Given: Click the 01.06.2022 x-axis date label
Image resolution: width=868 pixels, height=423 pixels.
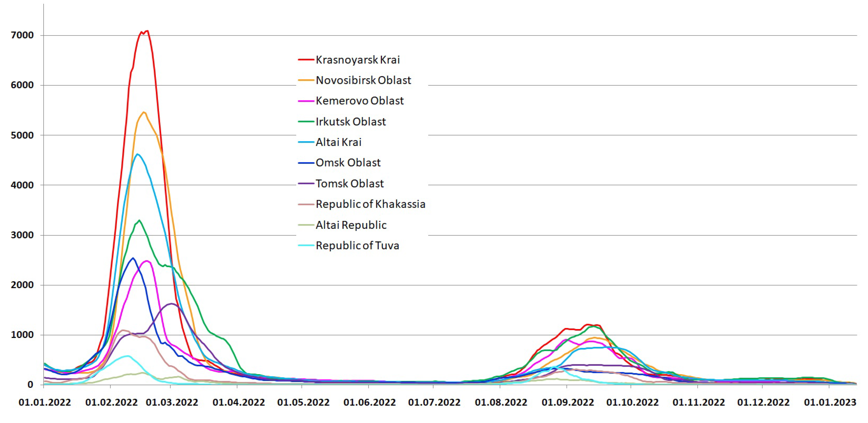Looking at the screenshot, I should [x=370, y=403].
